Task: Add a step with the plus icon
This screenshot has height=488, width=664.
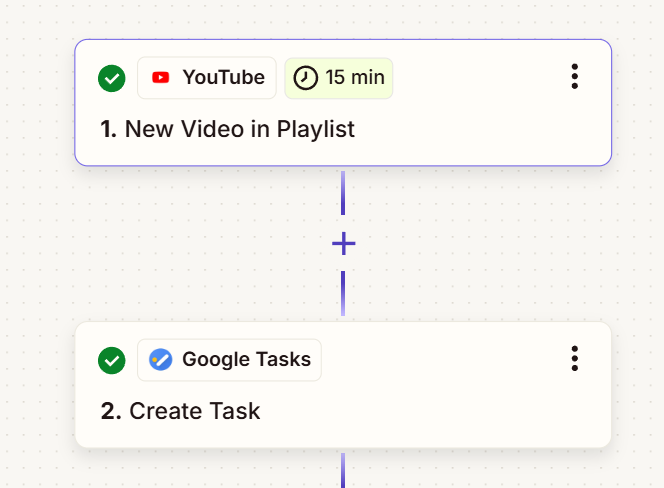Action: tap(343, 243)
